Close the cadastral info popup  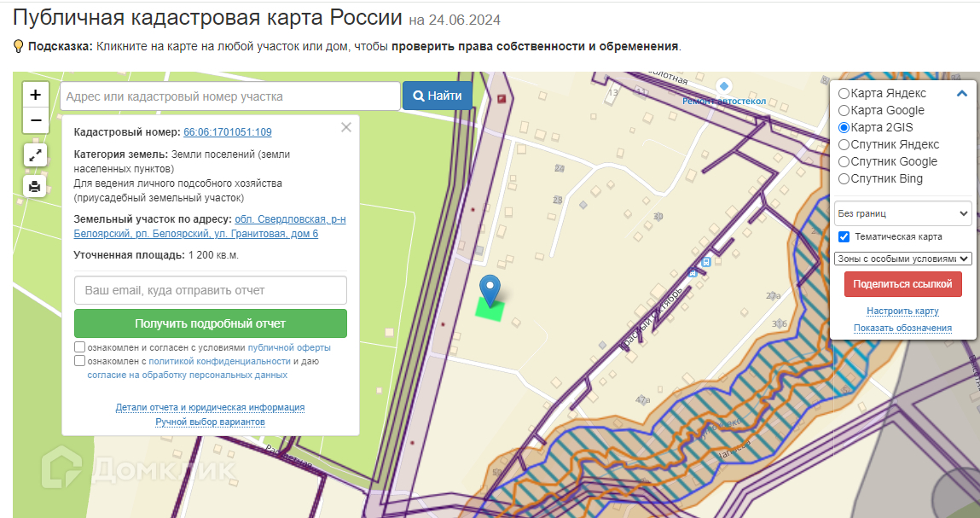346,128
